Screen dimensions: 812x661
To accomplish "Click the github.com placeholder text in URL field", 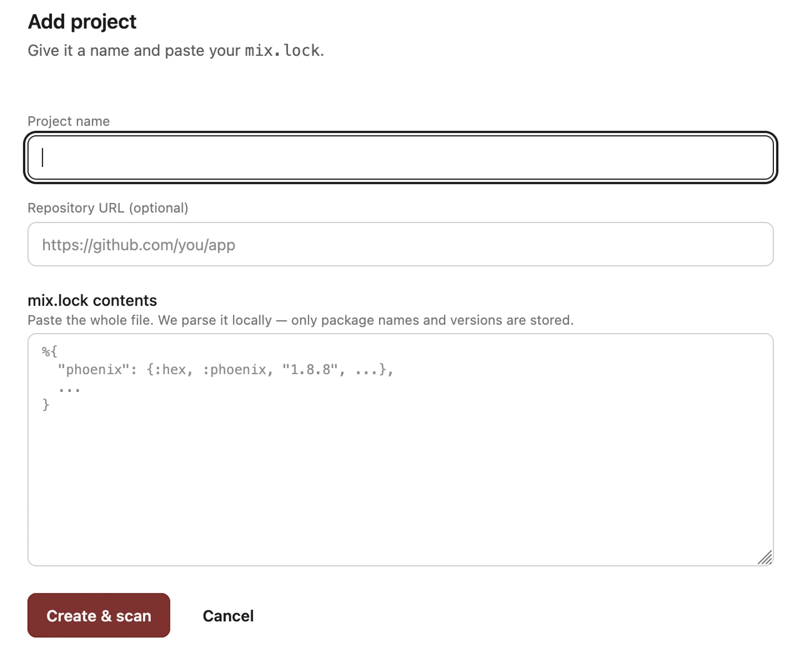I will click(x=139, y=245).
